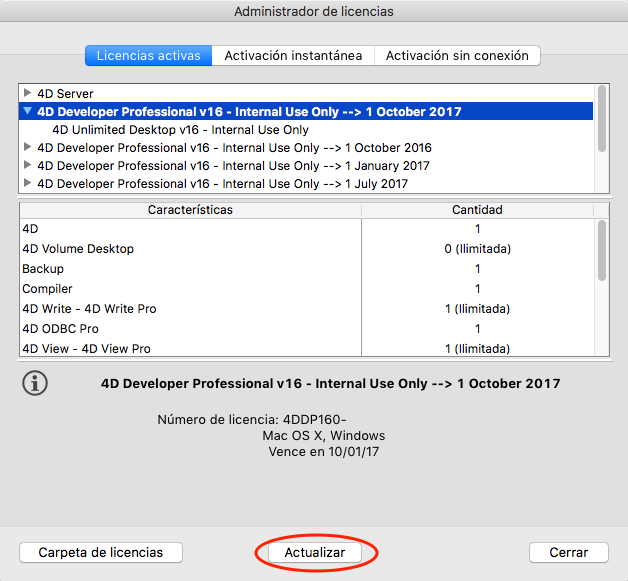Click 4D Write - 4D Write Pro row
Screen dimensions: 628x581
(191, 309)
